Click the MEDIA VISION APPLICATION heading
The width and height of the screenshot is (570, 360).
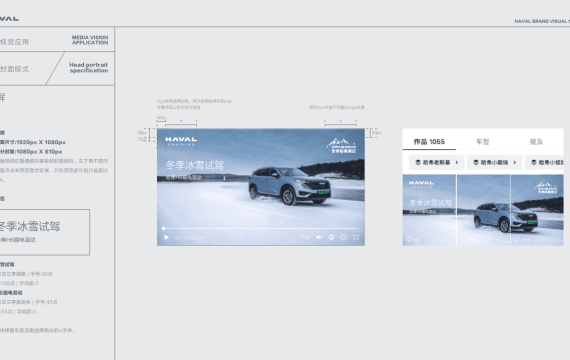(90, 40)
